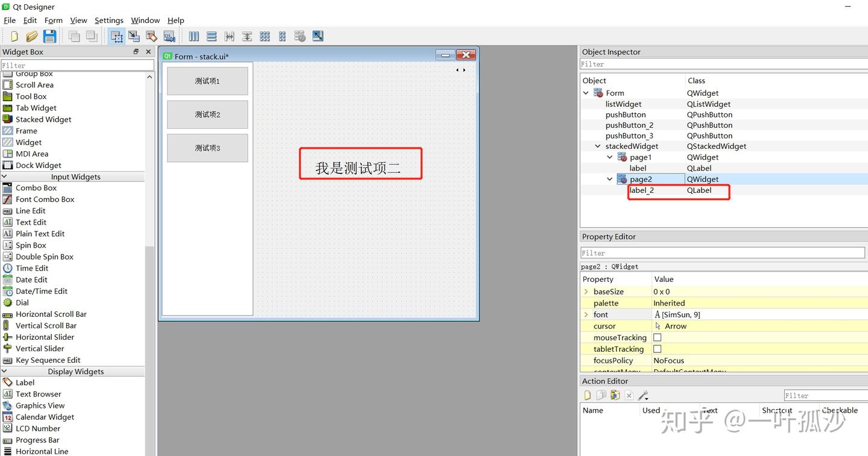Image resolution: width=868 pixels, height=456 pixels.
Task: Lay out selected widgets in a grid
Action: point(265,36)
